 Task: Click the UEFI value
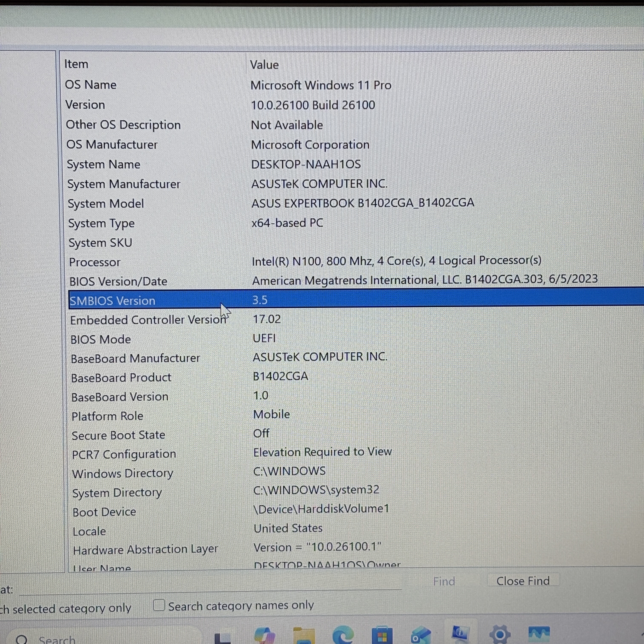pos(264,338)
